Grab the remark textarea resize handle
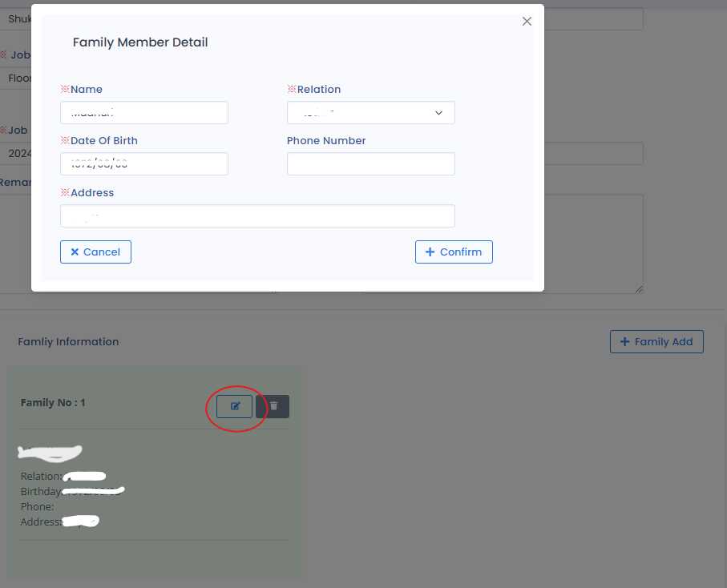Screen dimensions: 727x588 tap(639, 289)
